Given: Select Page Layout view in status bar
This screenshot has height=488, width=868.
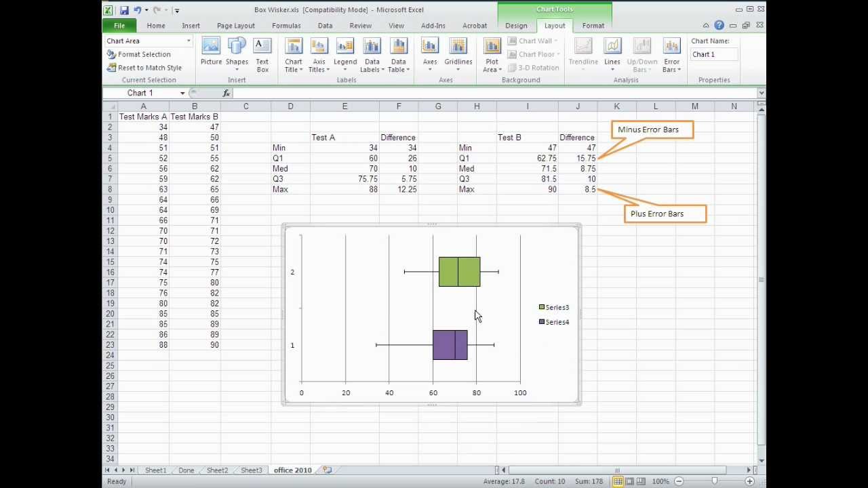Looking at the screenshot, I should click(x=629, y=481).
